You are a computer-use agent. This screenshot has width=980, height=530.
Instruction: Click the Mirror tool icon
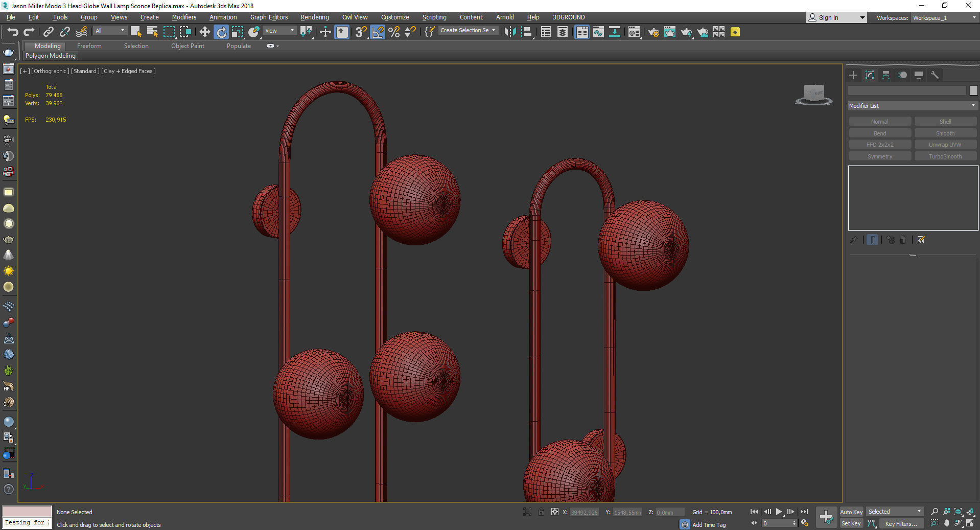point(510,32)
